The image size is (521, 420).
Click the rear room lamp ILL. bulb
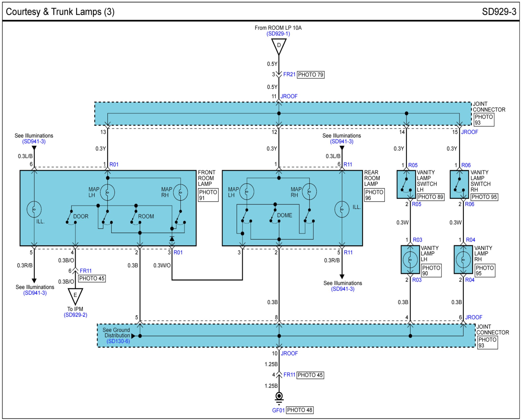click(342, 209)
